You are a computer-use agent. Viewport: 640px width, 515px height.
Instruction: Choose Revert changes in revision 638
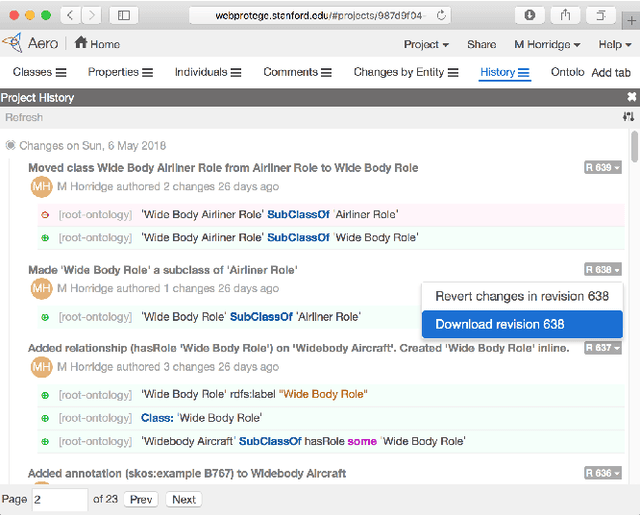[521, 296]
